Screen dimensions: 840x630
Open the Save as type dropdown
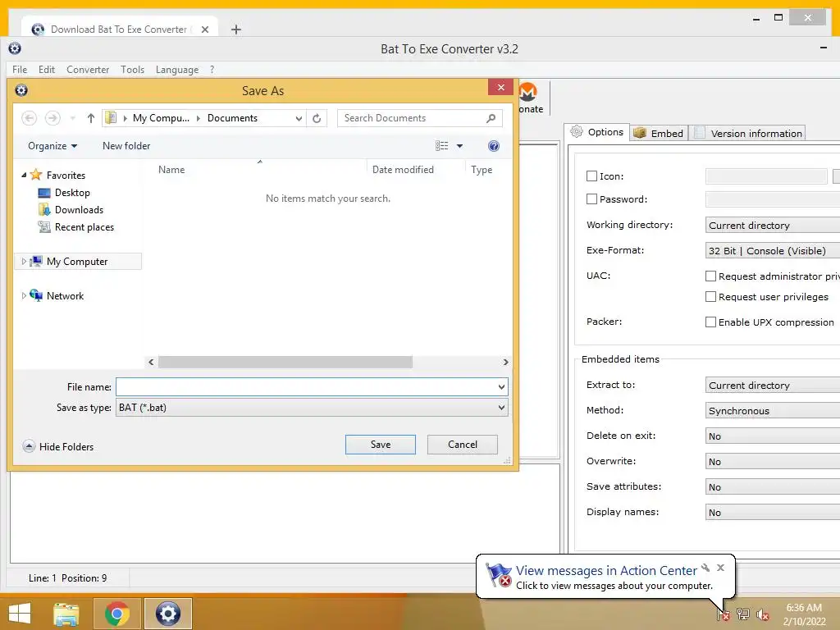click(x=312, y=408)
